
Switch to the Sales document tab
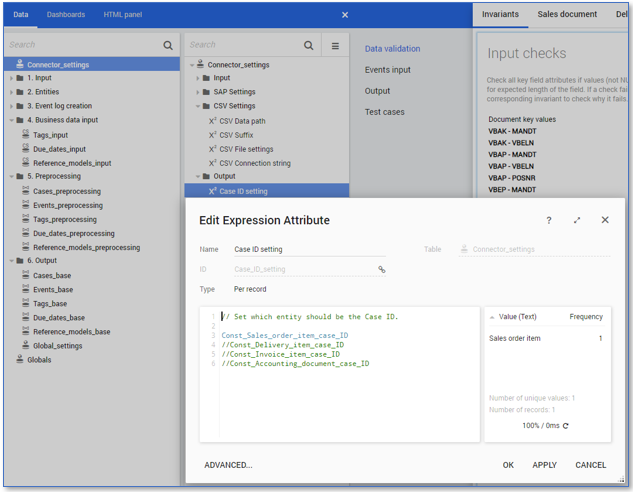567,15
